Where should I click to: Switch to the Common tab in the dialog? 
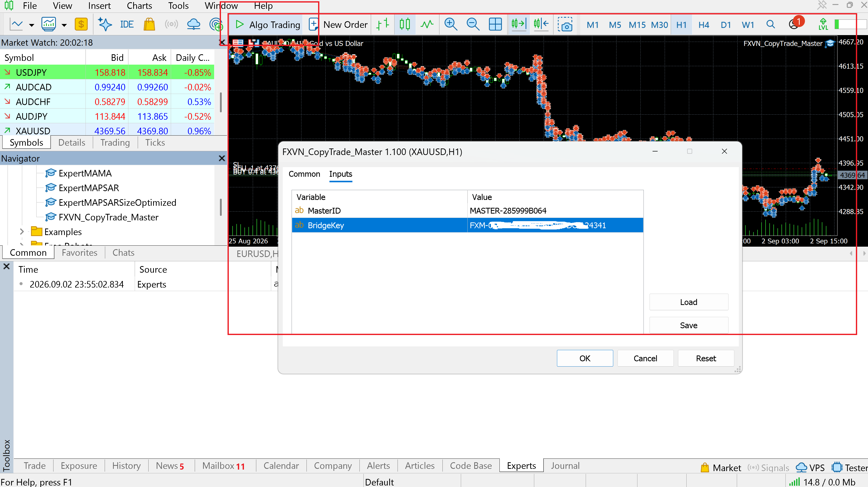pyautogui.click(x=304, y=174)
